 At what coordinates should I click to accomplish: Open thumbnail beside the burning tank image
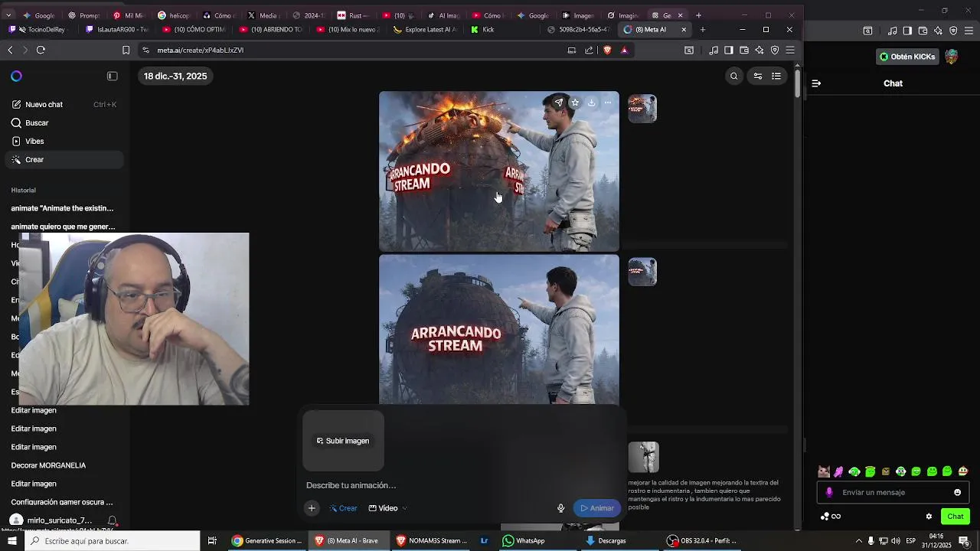[642, 109]
